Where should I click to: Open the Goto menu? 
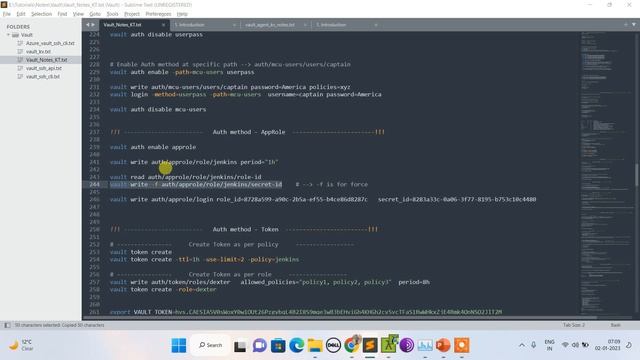pos(95,14)
